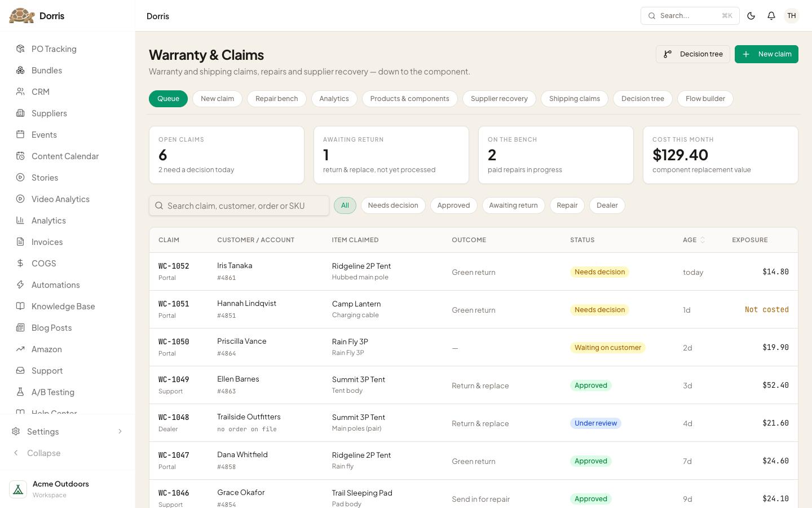812x508 pixels.
Task: Collapse the sidebar
Action: pyautogui.click(x=68, y=453)
